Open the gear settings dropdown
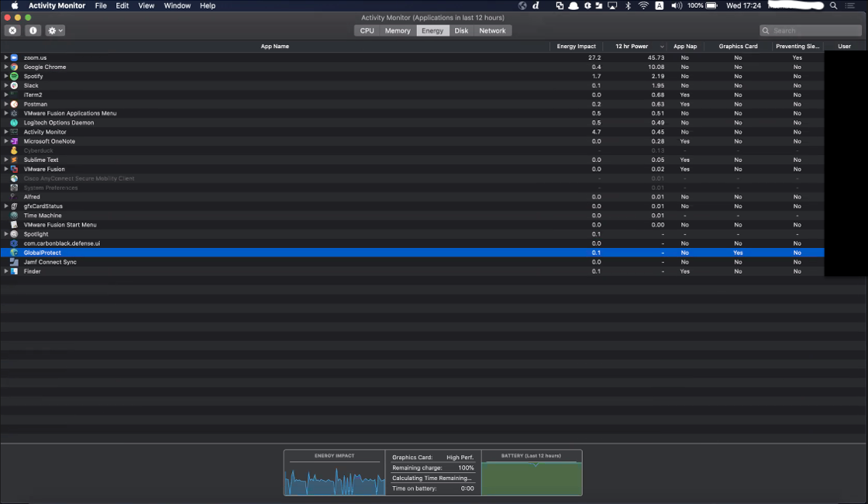 pos(53,30)
